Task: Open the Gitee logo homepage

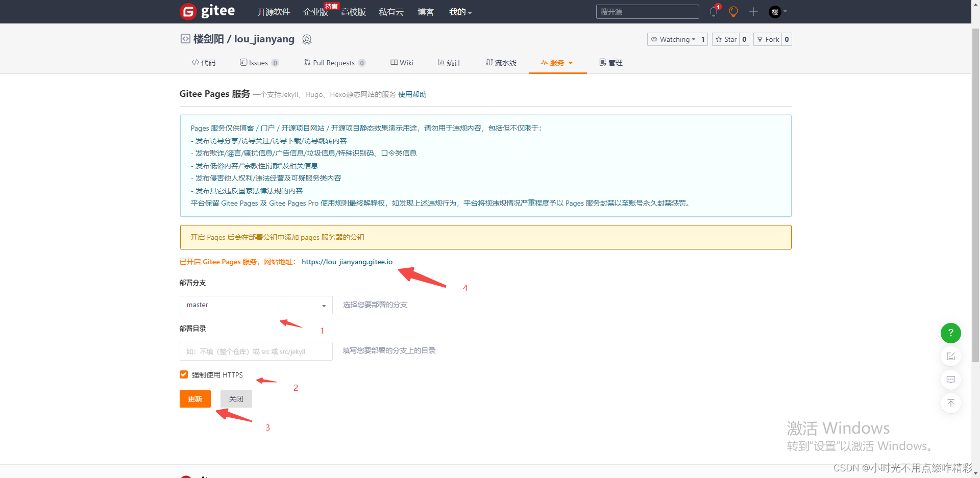Action: point(207,11)
